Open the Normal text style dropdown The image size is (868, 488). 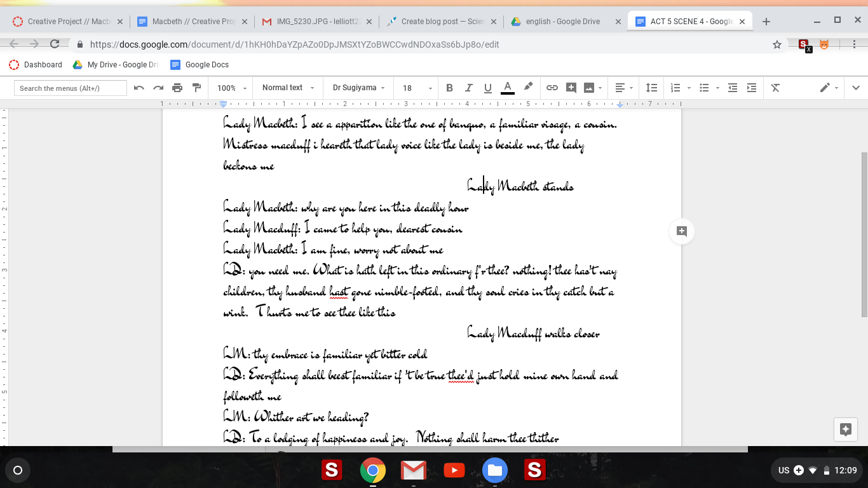click(288, 88)
